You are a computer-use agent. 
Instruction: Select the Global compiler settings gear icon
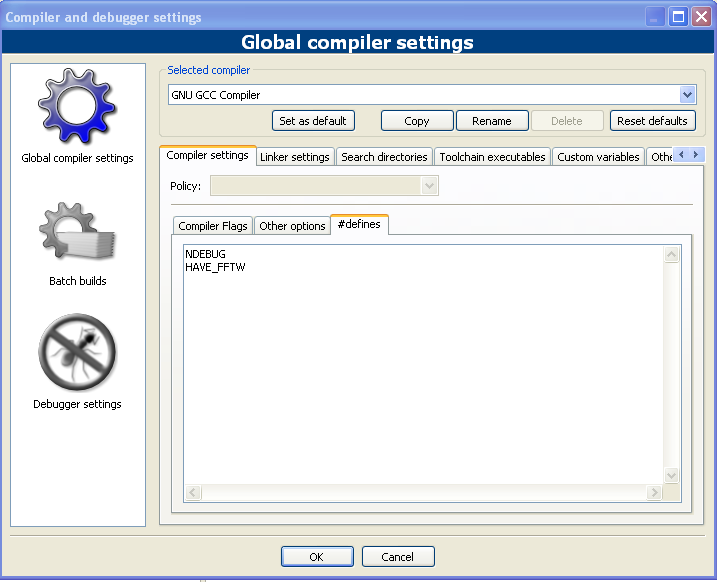coord(77,106)
